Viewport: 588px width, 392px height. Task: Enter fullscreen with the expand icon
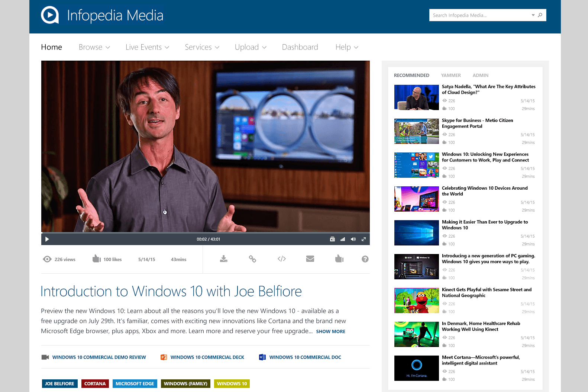click(364, 239)
